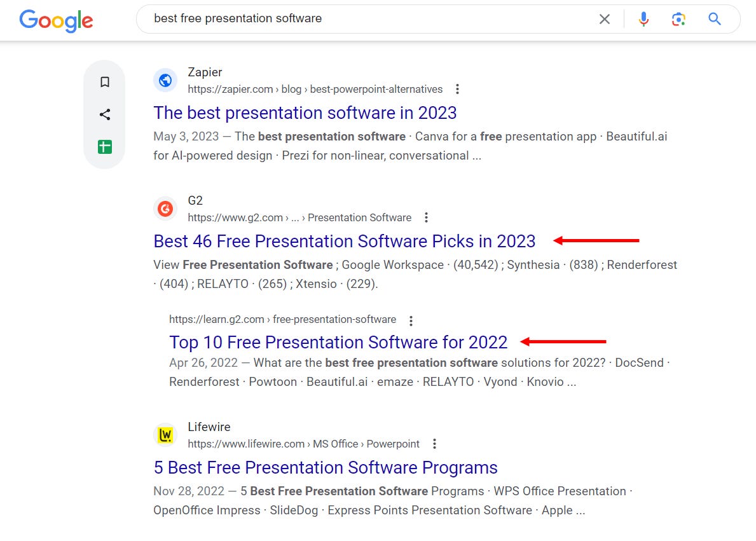The image size is (756, 541).
Task: Click the 'May 3, 2023' snippet date
Action: tap(186, 137)
